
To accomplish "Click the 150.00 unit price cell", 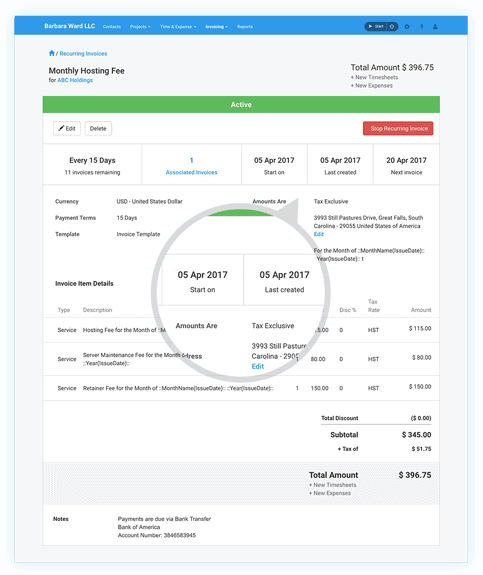I will pos(319,388).
